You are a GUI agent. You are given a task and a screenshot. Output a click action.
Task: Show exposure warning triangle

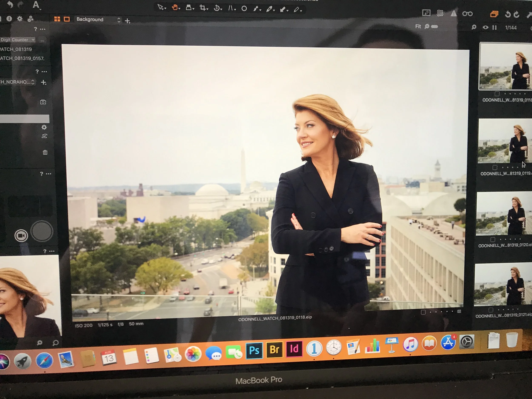click(x=453, y=13)
